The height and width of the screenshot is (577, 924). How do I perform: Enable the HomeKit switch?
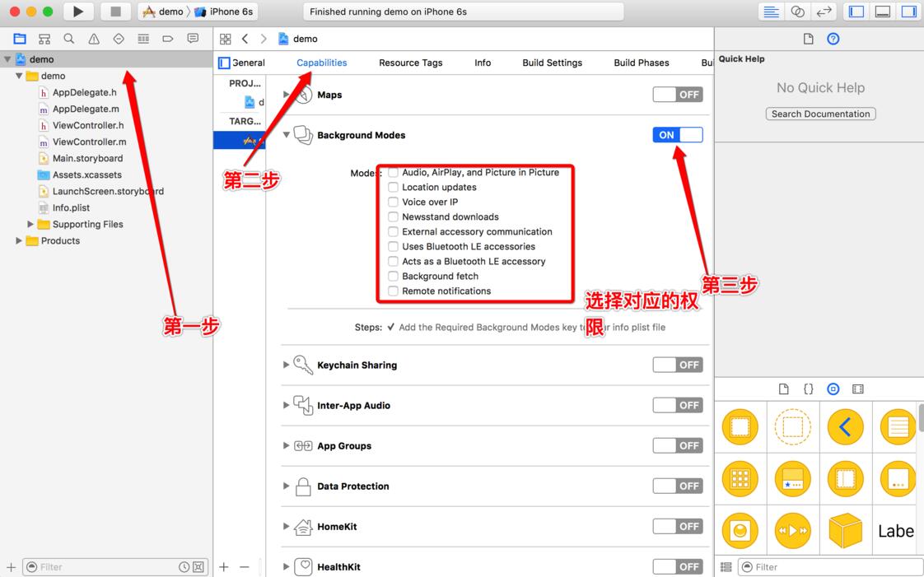point(678,526)
